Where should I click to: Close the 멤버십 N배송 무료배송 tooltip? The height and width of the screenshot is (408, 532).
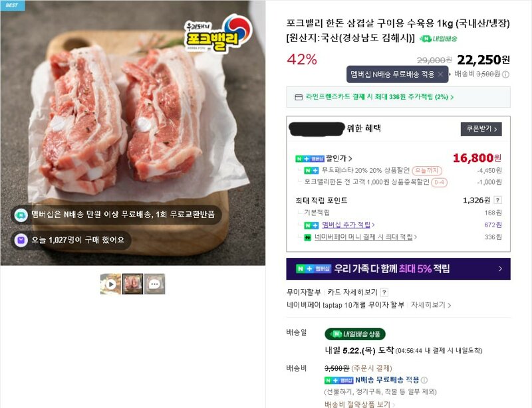point(440,74)
